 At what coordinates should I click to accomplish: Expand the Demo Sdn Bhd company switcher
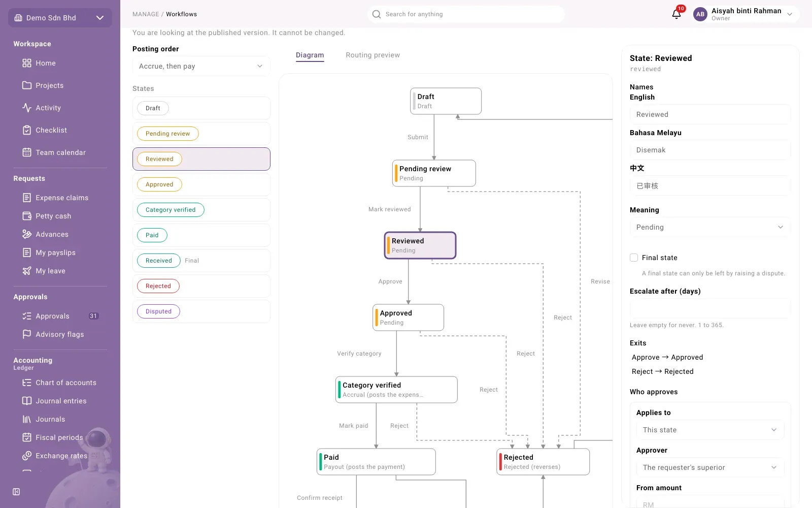(60, 18)
